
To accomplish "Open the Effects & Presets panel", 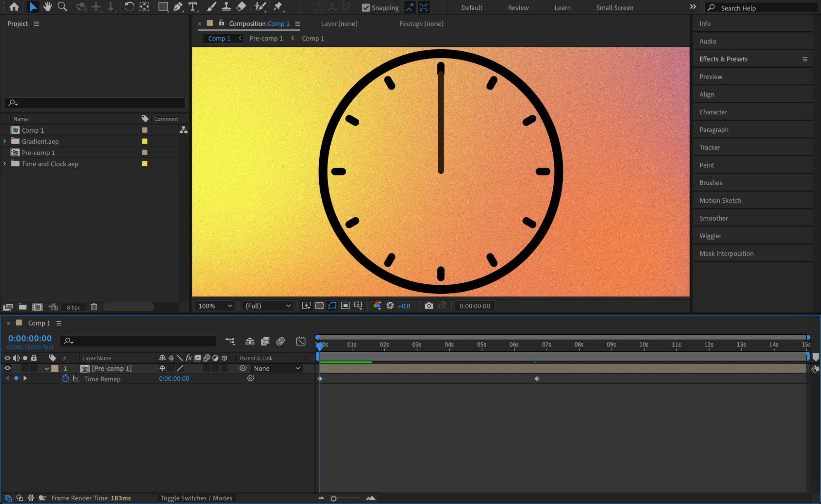I will coord(723,59).
